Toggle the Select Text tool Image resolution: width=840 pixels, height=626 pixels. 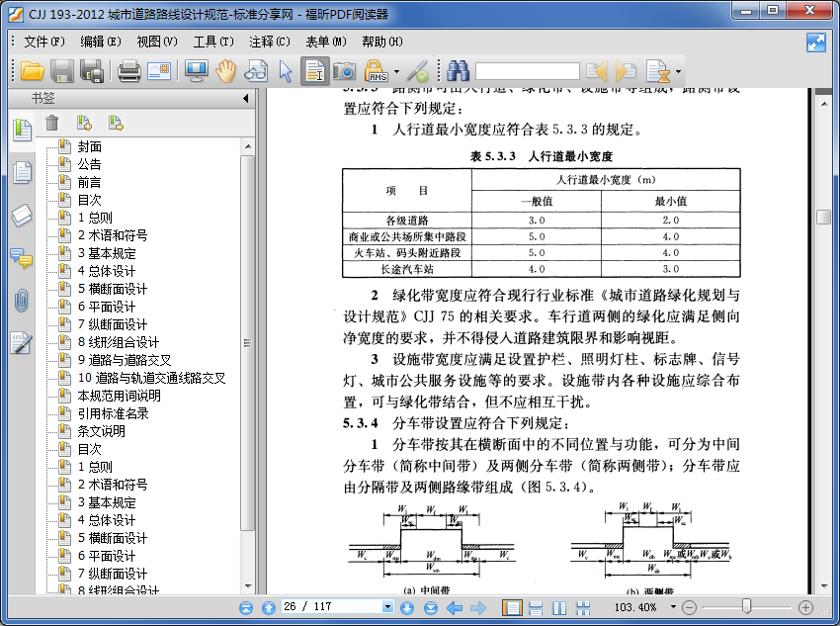(315, 71)
